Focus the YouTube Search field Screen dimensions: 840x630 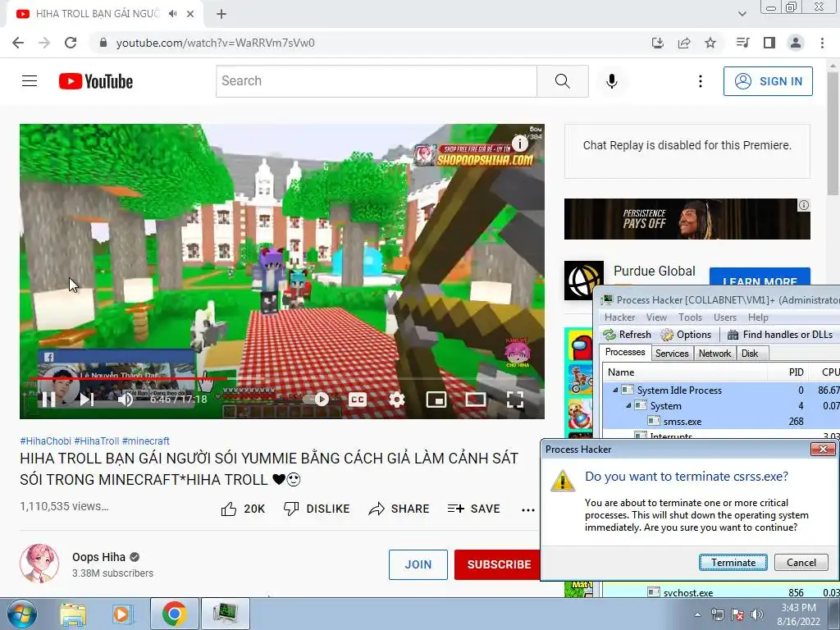point(376,81)
